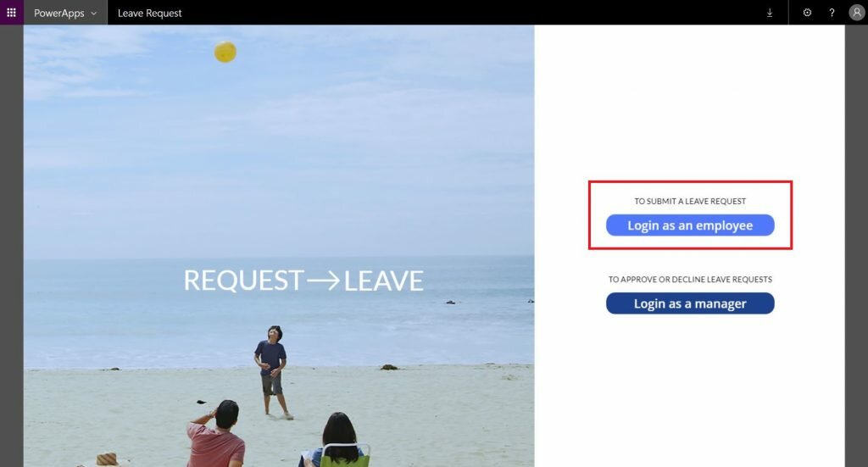Click TO APPROVE OR DECLINE LEAVE REQUESTS text
The height and width of the screenshot is (467, 868).
[690, 280]
